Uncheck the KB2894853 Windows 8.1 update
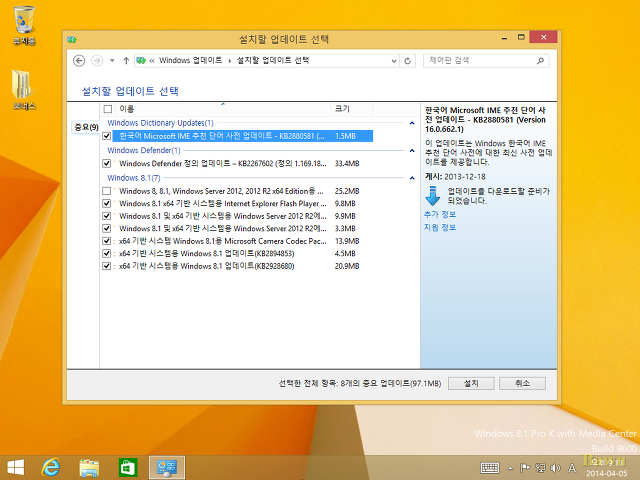The height and width of the screenshot is (480, 640). [x=107, y=253]
